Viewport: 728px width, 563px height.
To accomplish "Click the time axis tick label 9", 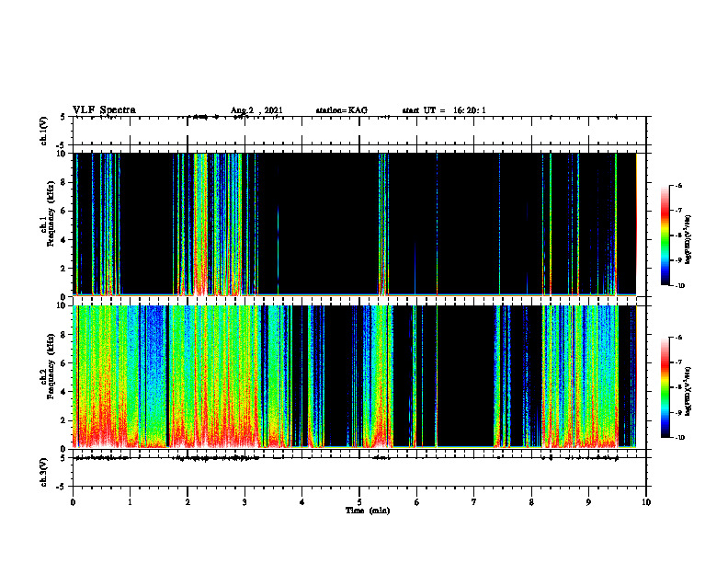I will point(588,502).
